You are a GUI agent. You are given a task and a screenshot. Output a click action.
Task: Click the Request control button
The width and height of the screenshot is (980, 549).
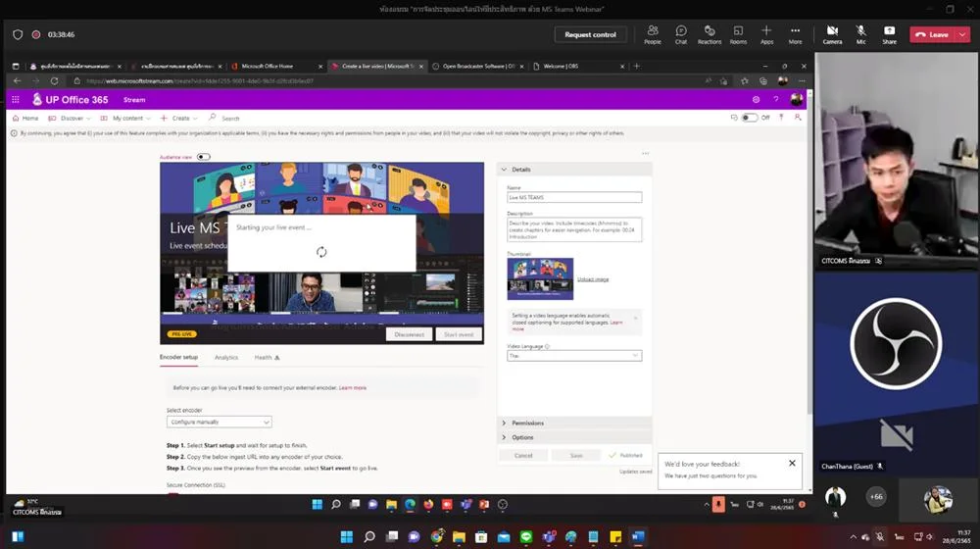[x=590, y=34]
